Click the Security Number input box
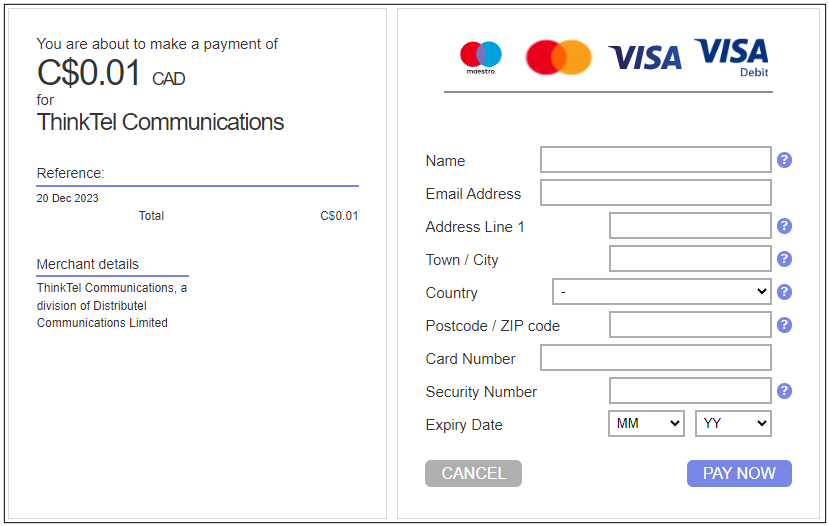This screenshot has height=526, width=829. [690, 391]
